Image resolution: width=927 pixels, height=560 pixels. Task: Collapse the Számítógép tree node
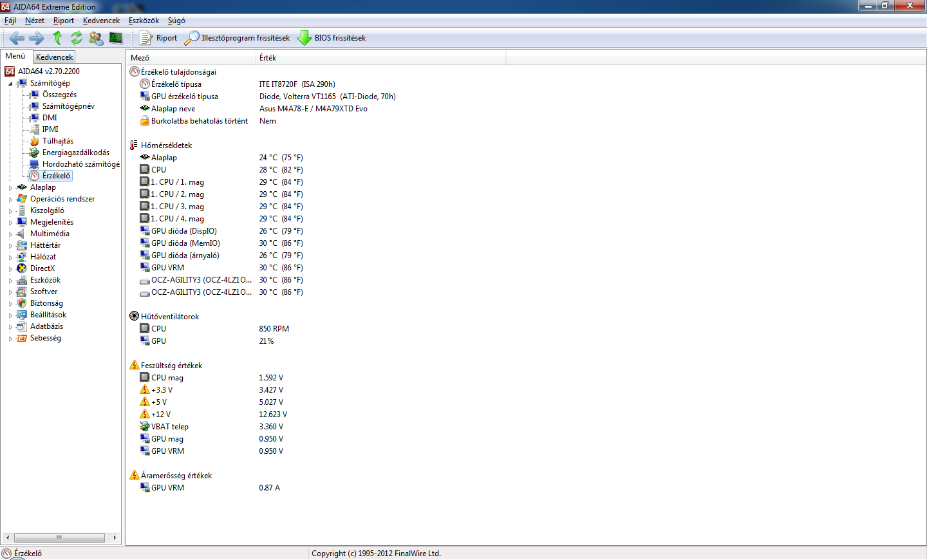point(10,84)
